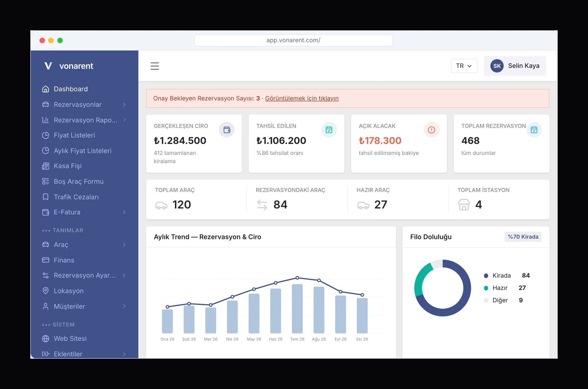
Task: Click the calendar icon on Tahsil Edilen card
Action: (x=329, y=130)
